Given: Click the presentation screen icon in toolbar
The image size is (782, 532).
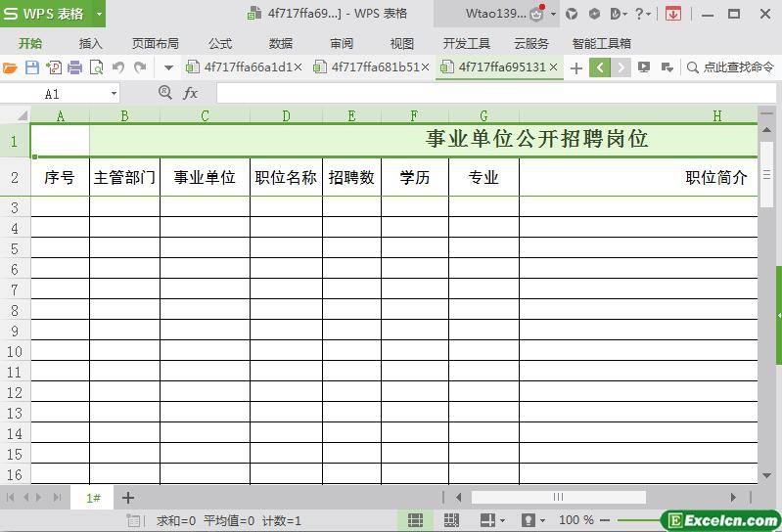Looking at the screenshot, I should pos(644,67).
